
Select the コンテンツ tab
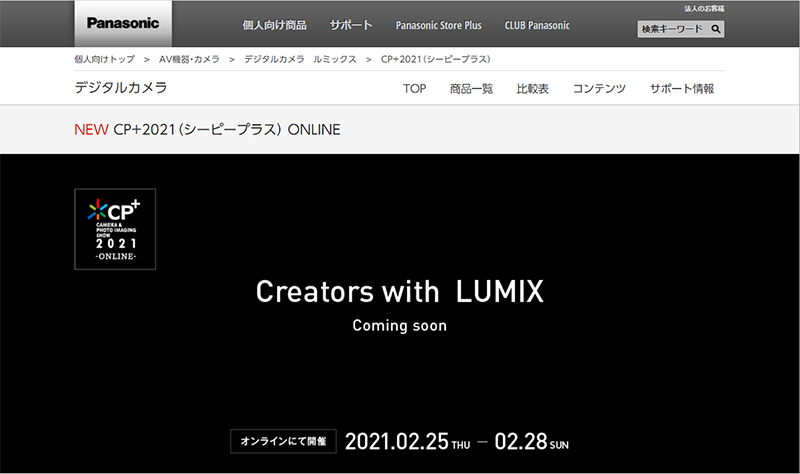tap(599, 89)
